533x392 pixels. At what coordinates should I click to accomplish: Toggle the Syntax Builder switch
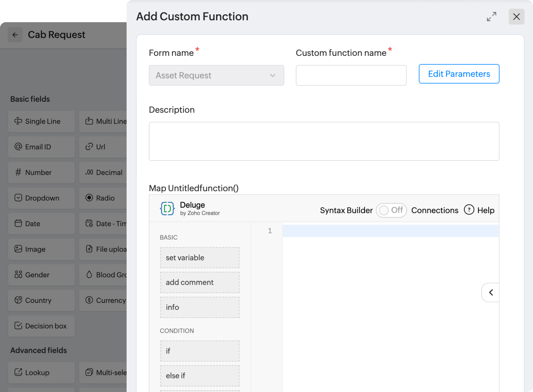[x=391, y=210]
